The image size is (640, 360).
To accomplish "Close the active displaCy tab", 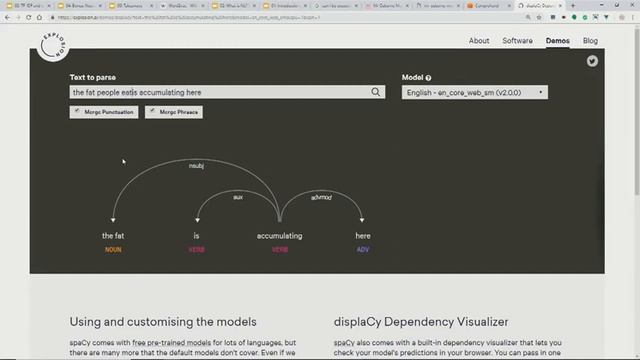I will [560, 6].
